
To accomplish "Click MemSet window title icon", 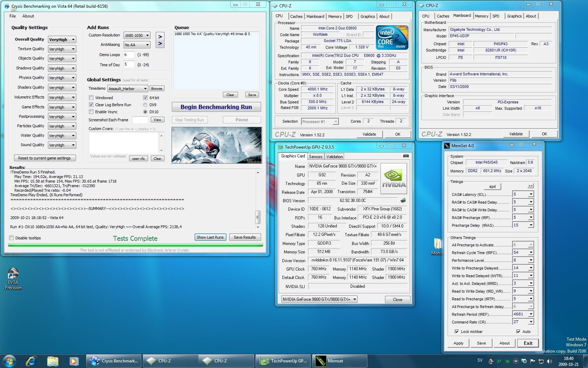I will [x=447, y=145].
